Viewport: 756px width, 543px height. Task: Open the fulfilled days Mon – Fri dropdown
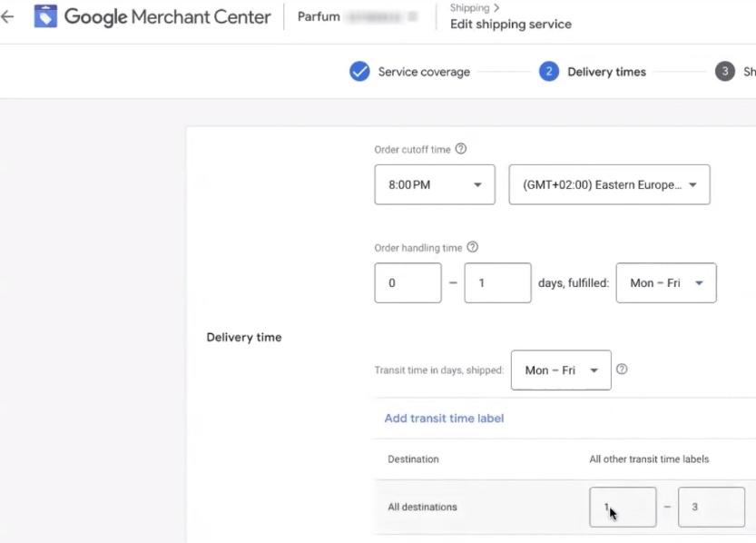coord(665,283)
